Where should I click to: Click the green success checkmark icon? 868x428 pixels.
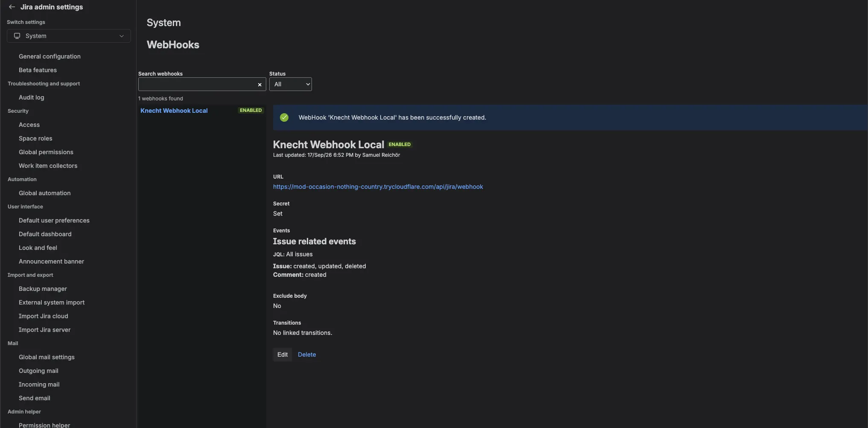point(284,117)
